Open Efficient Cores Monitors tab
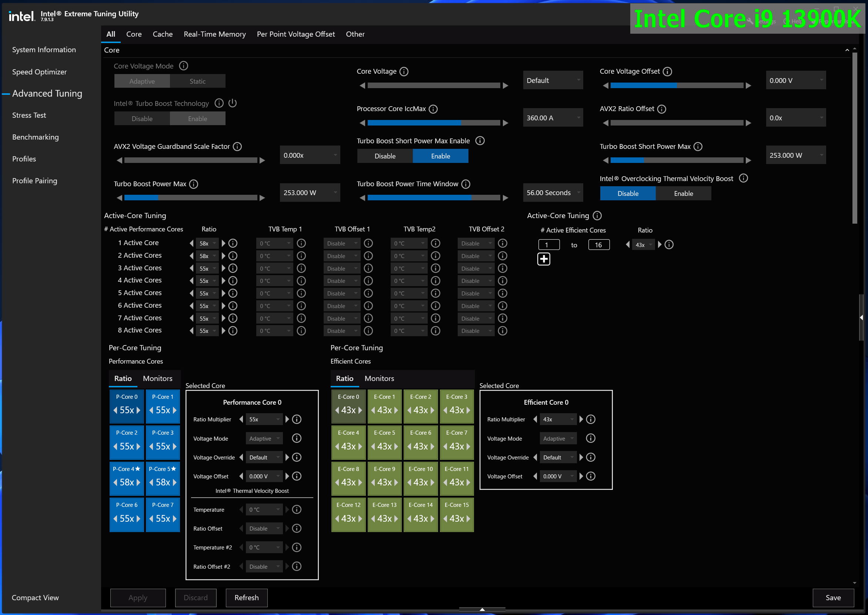Screen dimensions: 868x615 click(x=379, y=378)
